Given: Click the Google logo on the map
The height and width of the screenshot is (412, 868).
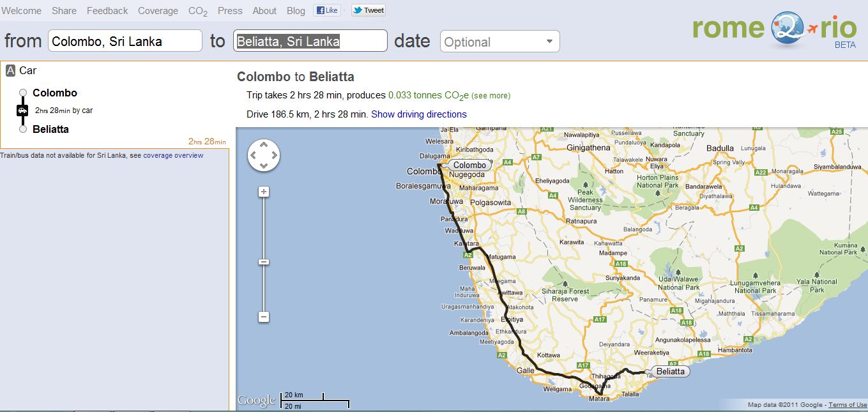Looking at the screenshot, I should click(x=255, y=399).
